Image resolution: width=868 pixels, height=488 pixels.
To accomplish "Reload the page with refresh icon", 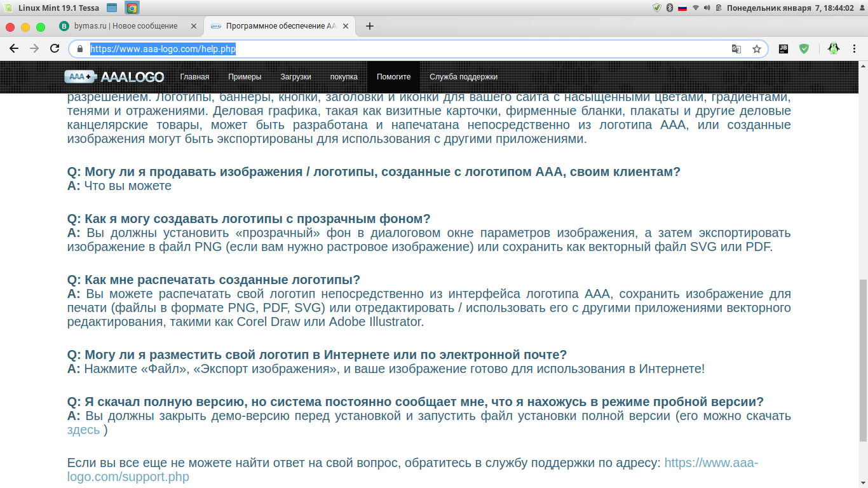I will point(55,49).
